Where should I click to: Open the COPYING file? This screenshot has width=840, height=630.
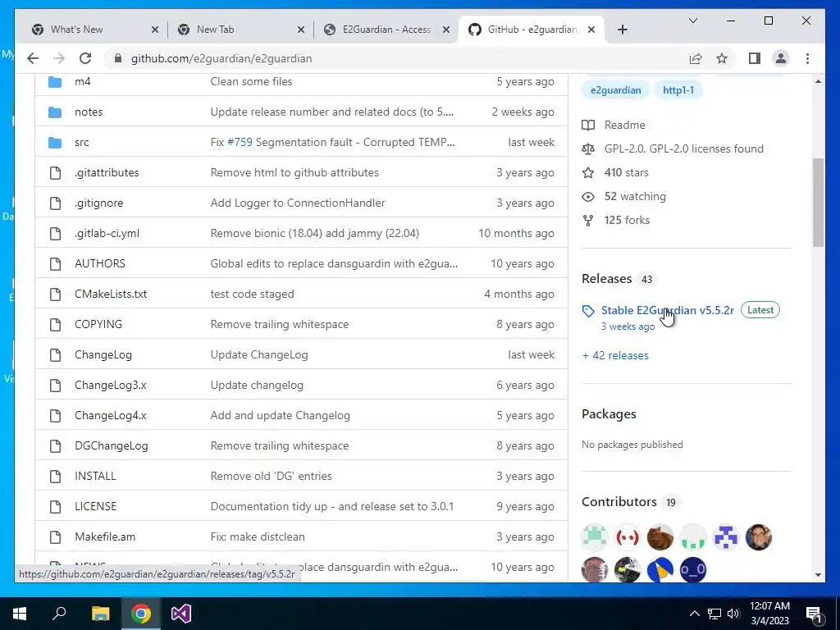[98, 324]
